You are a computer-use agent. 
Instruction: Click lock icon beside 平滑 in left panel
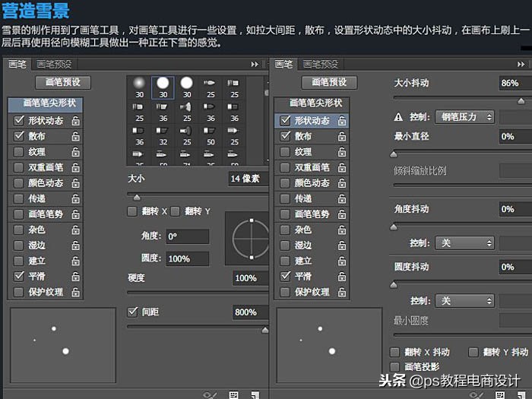pos(76,277)
